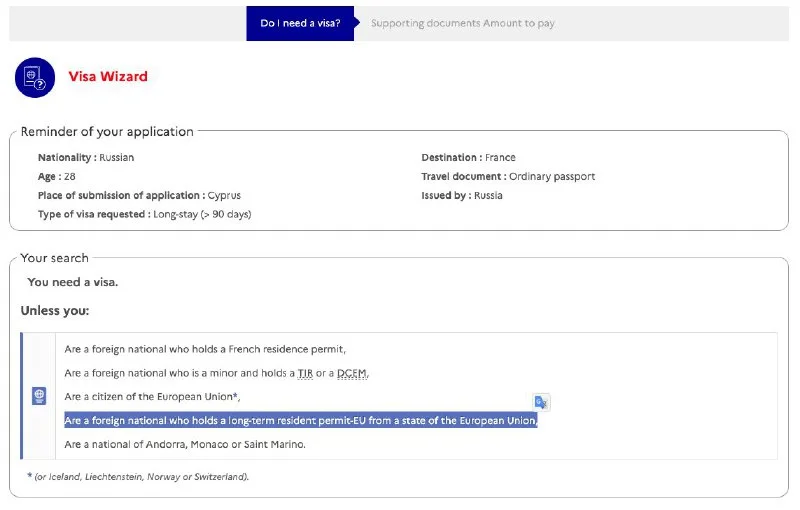Click the highlighted long-term resident permit-EU line
Screen dimensions: 800x510
300,421
